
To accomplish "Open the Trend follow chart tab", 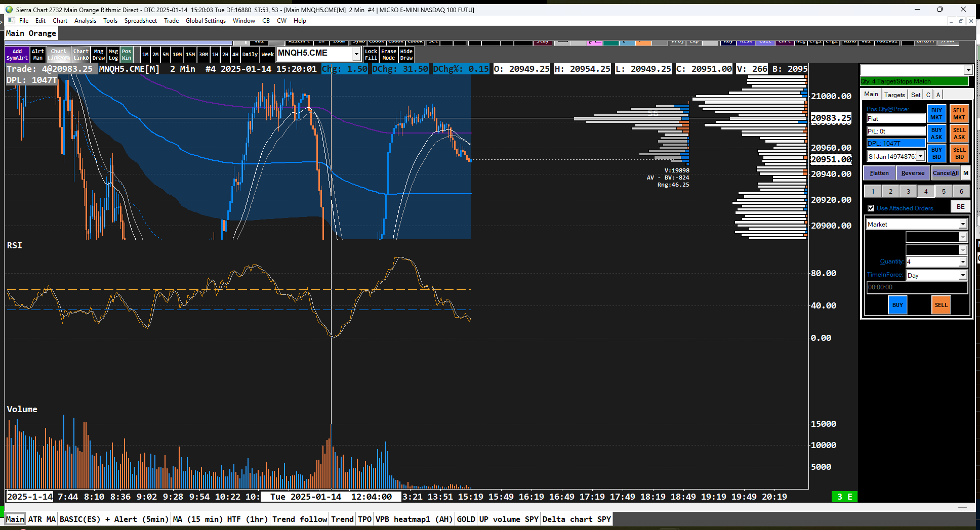I will [x=300, y=519].
